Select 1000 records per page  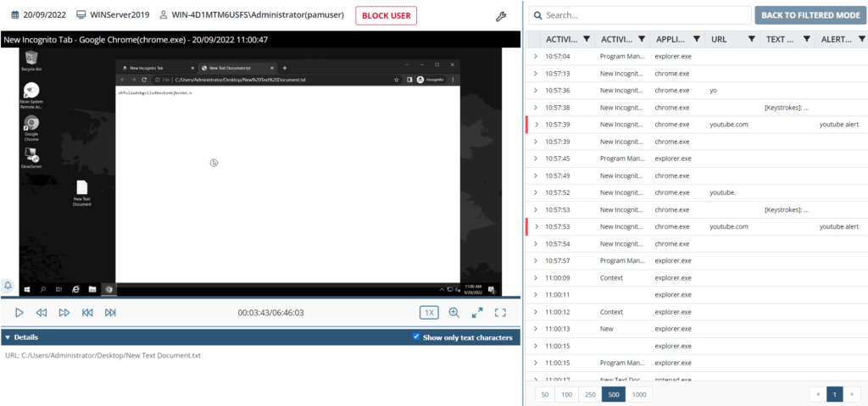tap(638, 394)
